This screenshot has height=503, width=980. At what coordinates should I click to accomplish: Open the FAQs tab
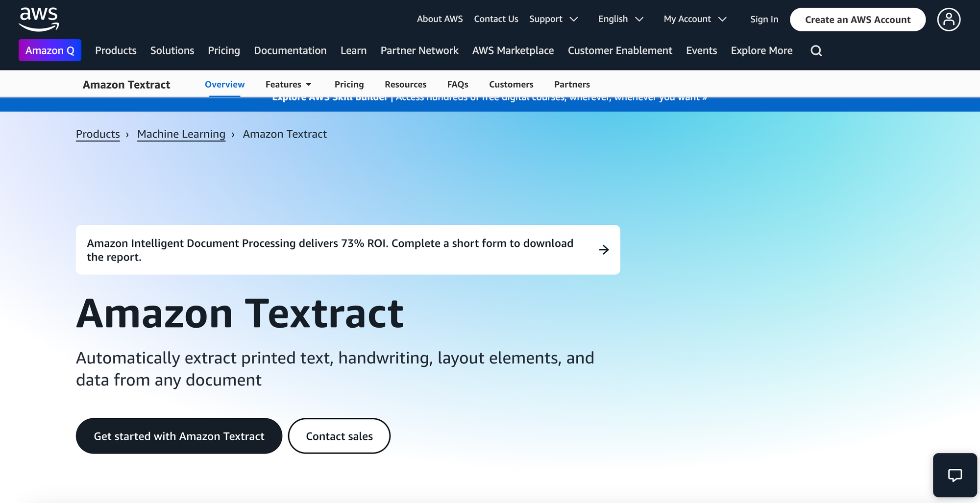point(458,84)
